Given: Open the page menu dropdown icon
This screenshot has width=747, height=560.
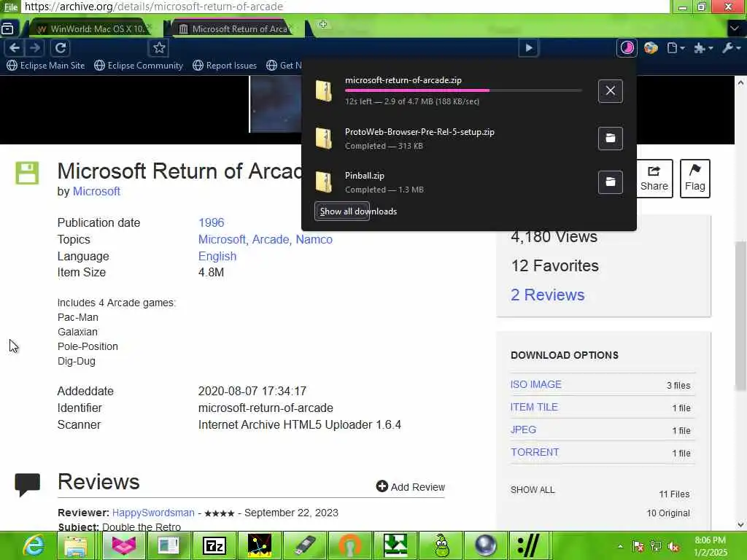Looking at the screenshot, I should click(x=676, y=47).
